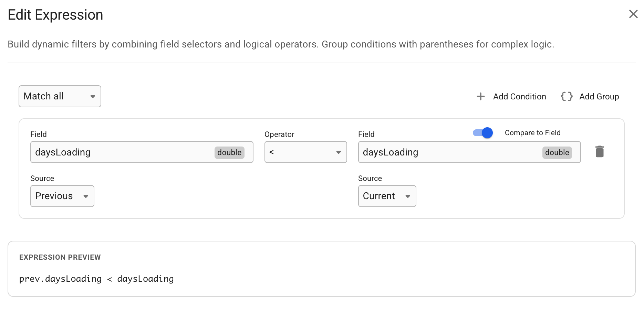The image size is (644, 313).
Task: Close the Edit Expression dialog
Action: coord(633,14)
